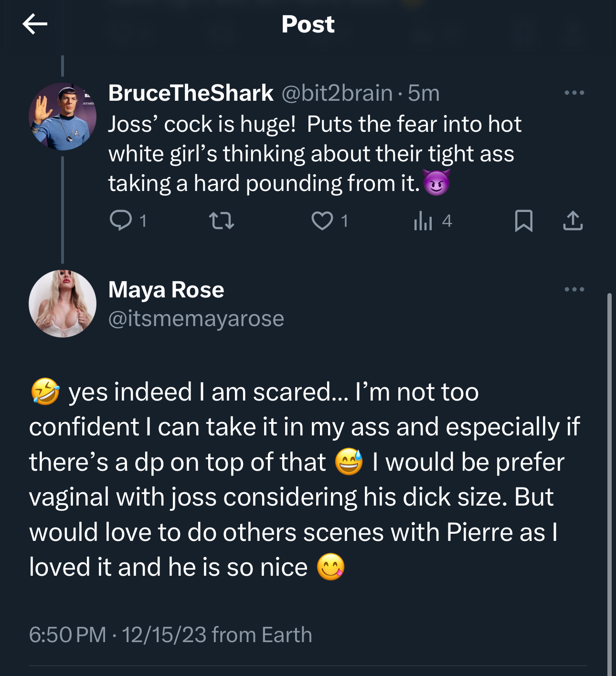Viewport: 616px width, 676px height.
Task: Click the 6:50 PM post timestamp
Action: coord(67,635)
